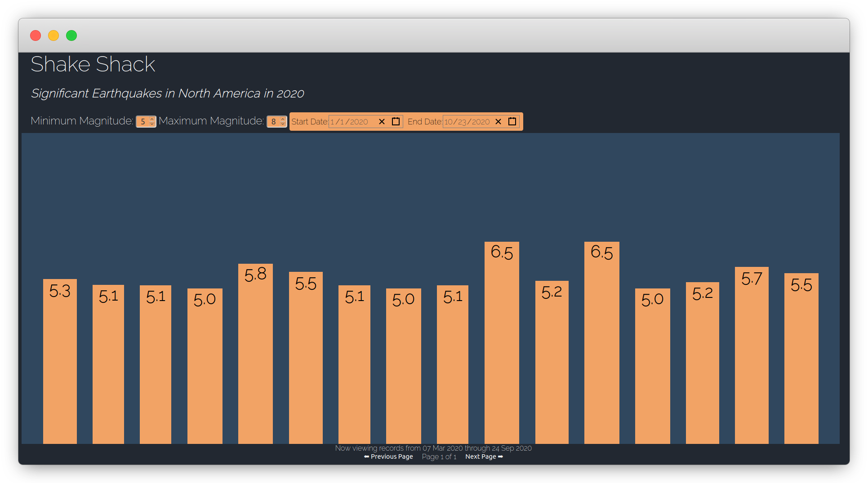This screenshot has height=483, width=868.
Task: Maximize window with green button
Action: point(71,35)
